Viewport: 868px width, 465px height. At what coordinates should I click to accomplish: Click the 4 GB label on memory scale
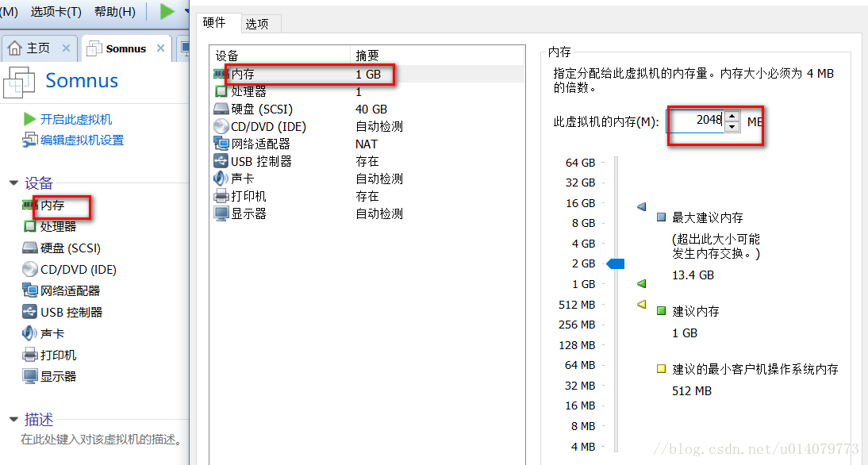[x=583, y=244]
